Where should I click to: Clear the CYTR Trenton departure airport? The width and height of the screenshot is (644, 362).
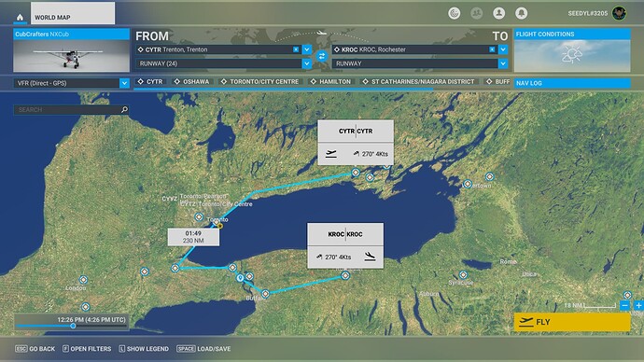click(x=296, y=49)
